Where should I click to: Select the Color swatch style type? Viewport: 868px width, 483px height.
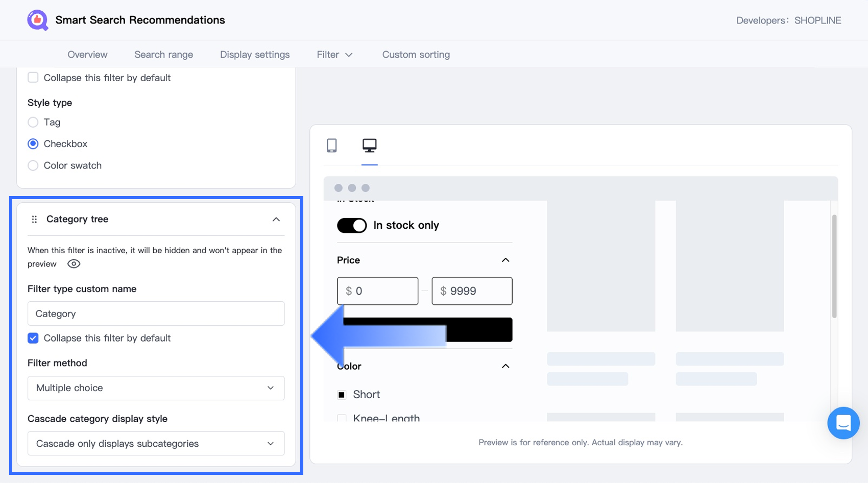tap(33, 165)
